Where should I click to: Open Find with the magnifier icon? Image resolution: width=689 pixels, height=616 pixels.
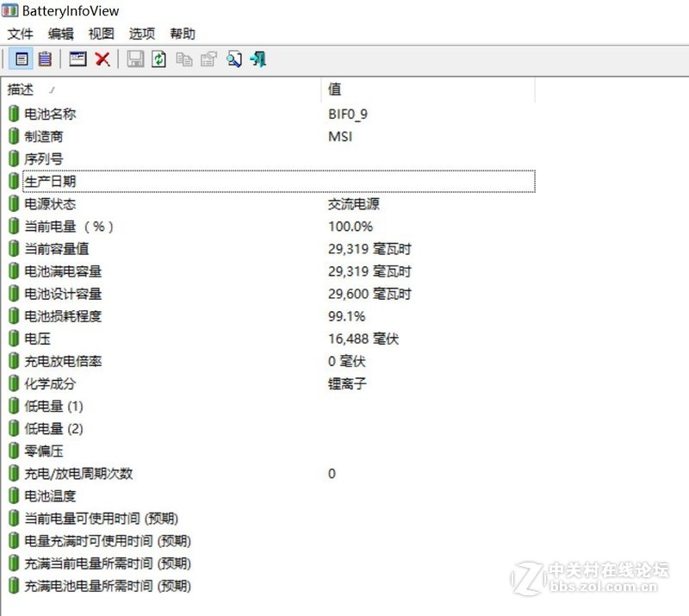click(234, 59)
